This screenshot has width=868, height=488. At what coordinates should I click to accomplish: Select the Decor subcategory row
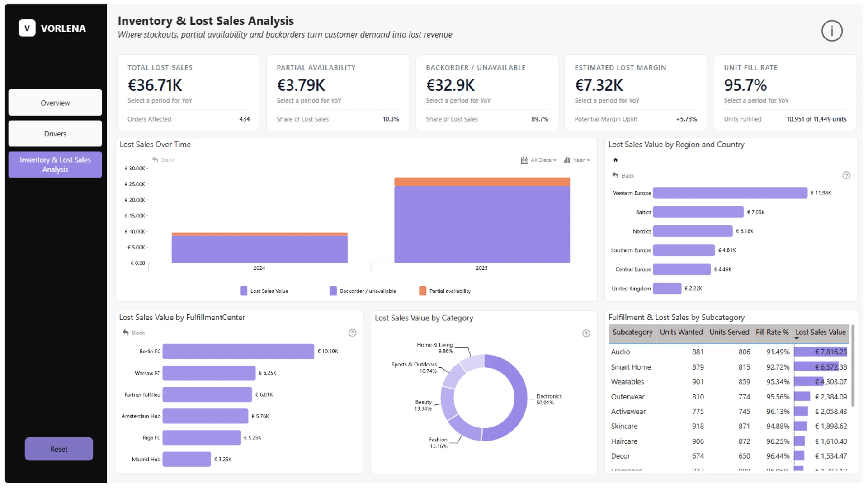pos(729,456)
